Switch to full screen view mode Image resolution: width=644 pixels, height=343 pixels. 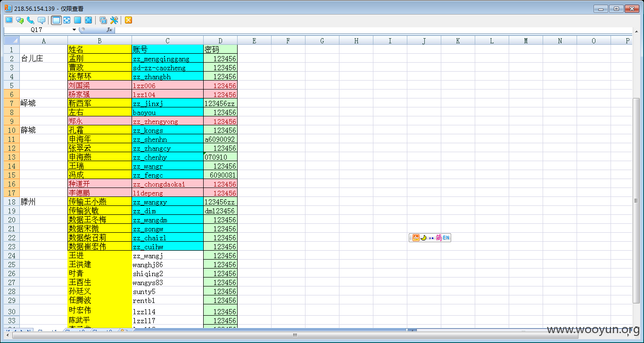point(88,20)
